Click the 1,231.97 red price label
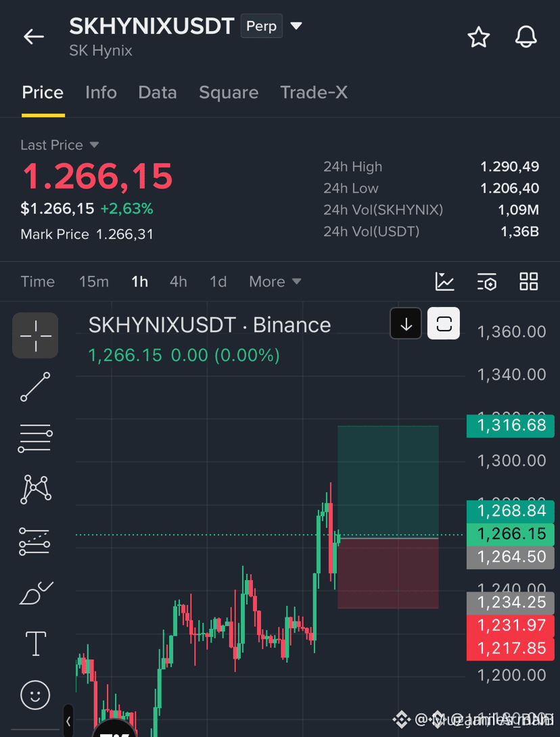This screenshot has height=737, width=560. 511,625
